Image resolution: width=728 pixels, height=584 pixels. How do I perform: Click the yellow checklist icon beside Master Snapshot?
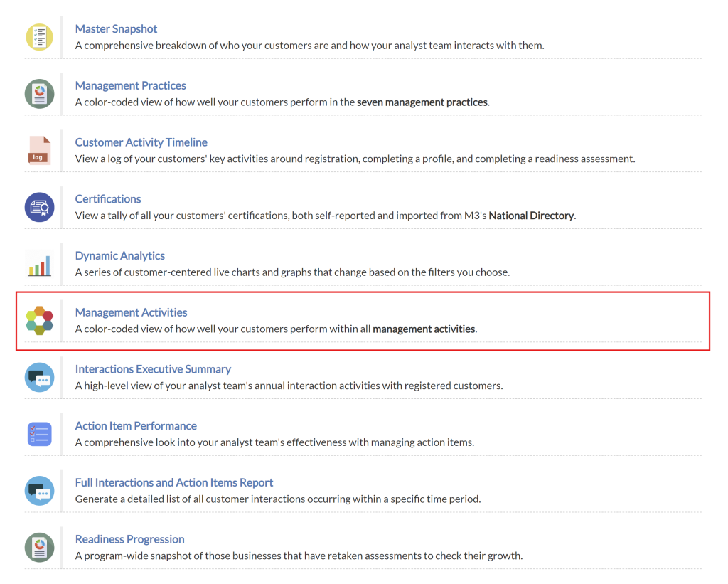tap(39, 37)
